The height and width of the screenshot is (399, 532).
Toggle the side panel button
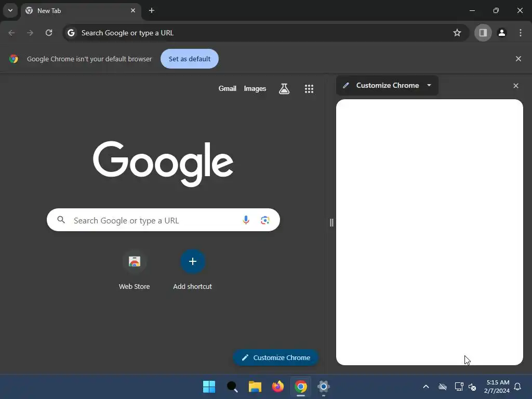tap(483, 33)
